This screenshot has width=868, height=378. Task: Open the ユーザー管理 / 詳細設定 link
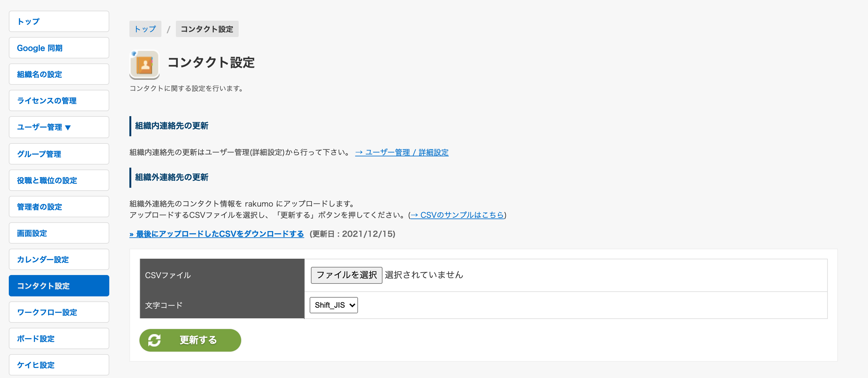[402, 152]
